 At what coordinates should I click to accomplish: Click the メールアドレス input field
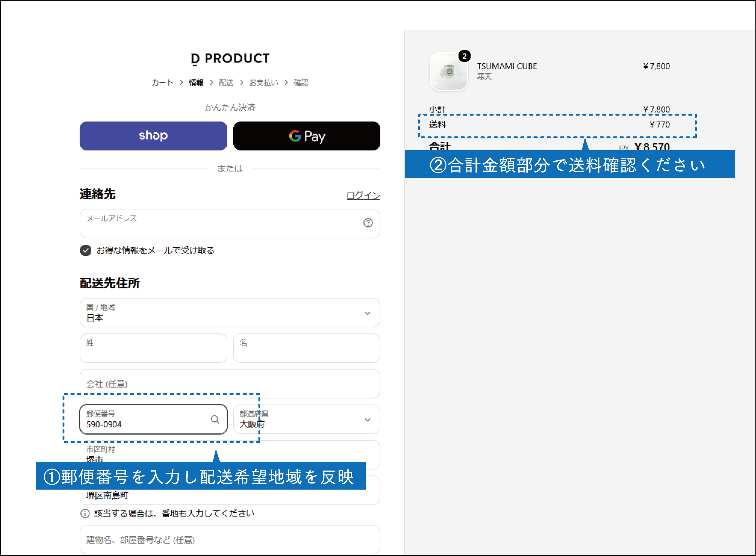230,223
